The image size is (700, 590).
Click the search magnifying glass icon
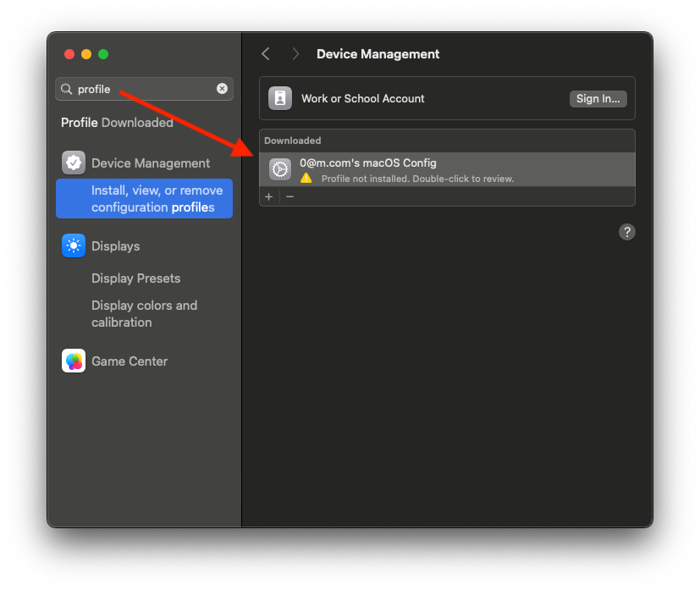click(x=67, y=89)
